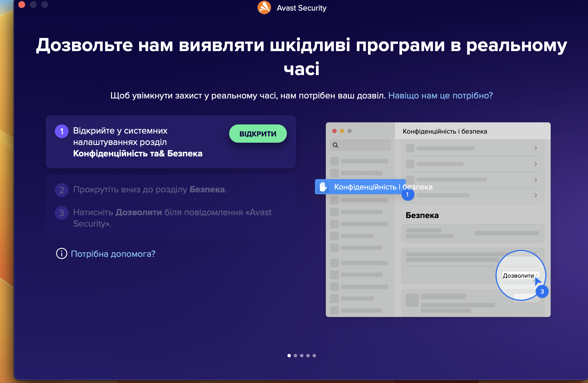The height and width of the screenshot is (383, 588).
Task: Click the magnifier icon in illustration search
Action: pyautogui.click(x=335, y=145)
